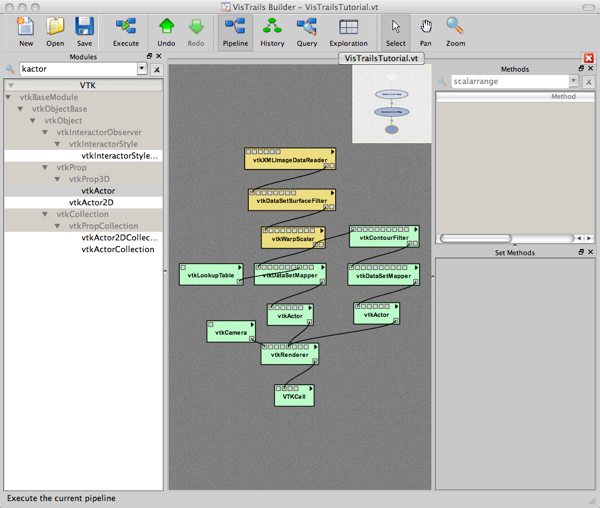This screenshot has width=600, height=508.
Task: Collapse the vtkProp tree node
Action: [x=45, y=167]
